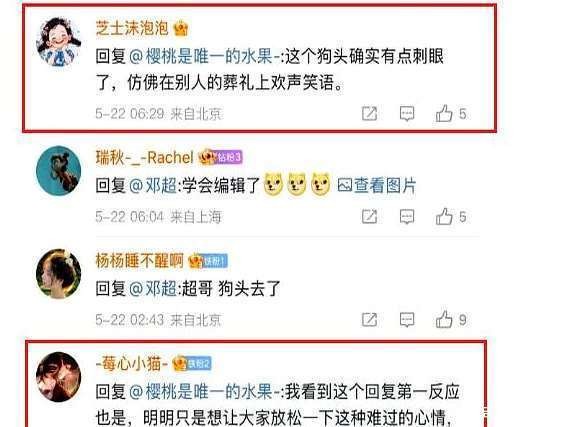Open reply bubble on 杨杨睡不醒啊's comment
568x427 pixels.
pos(407,320)
